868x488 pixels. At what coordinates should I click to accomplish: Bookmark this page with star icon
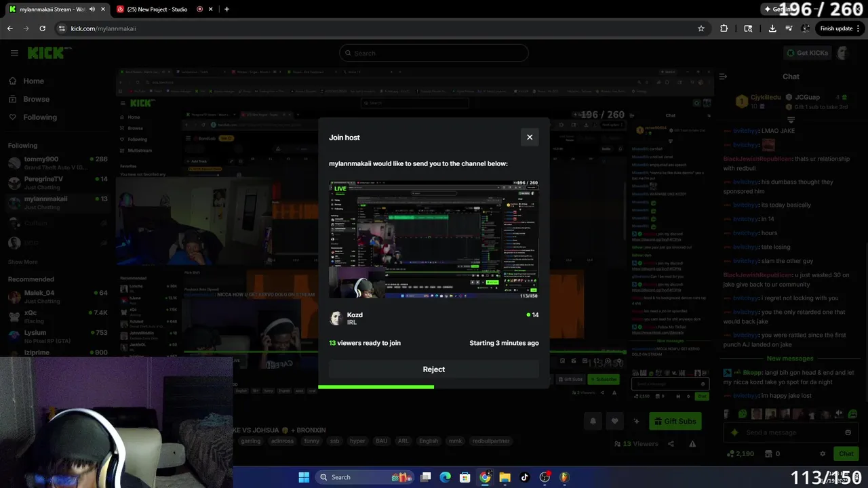pyautogui.click(x=701, y=28)
